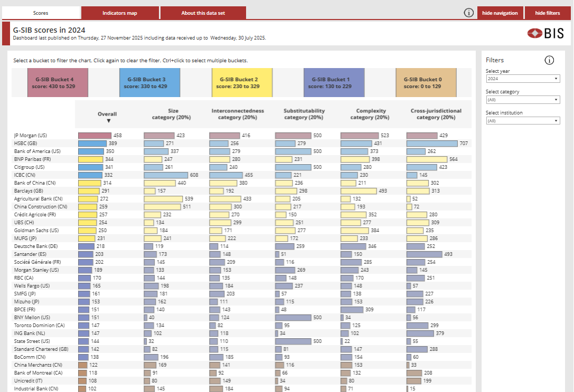Filter by G-SIB Bucket 0 swatch
The image size is (574, 392).
coord(426,83)
